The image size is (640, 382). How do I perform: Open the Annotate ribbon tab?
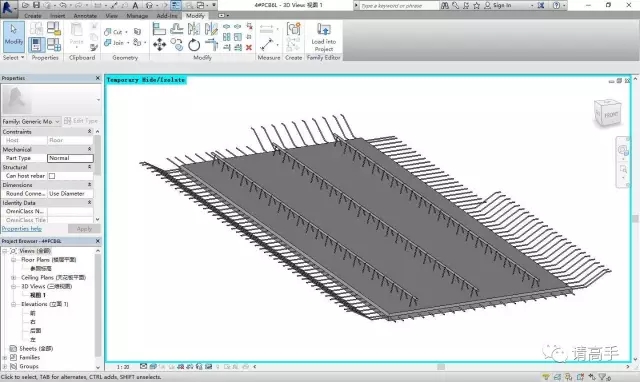click(x=85, y=16)
